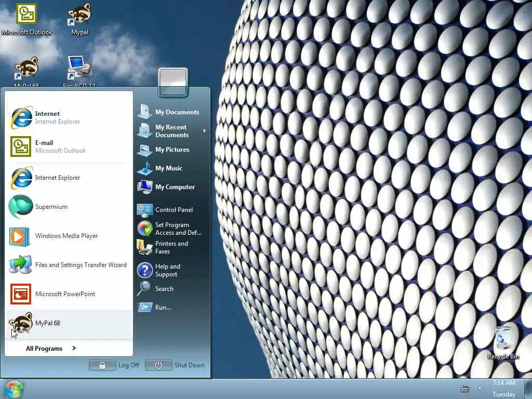The height and width of the screenshot is (399, 532).
Task: Open Printers and Faxes link
Action: [x=171, y=247]
